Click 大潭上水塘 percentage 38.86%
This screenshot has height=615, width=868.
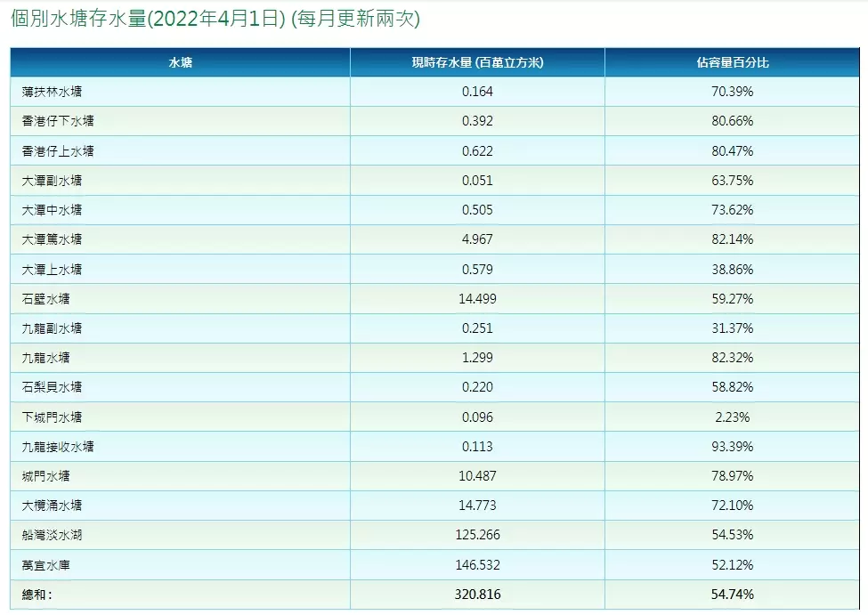[x=733, y=269]
